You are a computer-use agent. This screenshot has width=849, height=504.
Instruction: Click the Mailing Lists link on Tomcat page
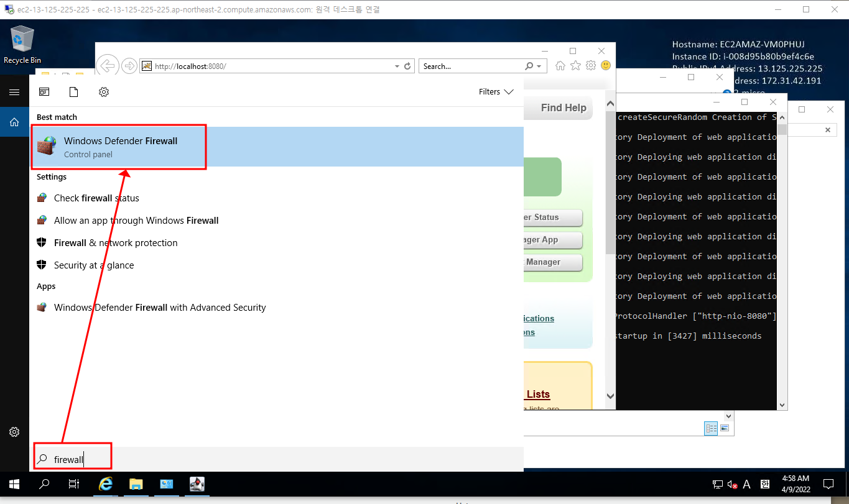537,394
